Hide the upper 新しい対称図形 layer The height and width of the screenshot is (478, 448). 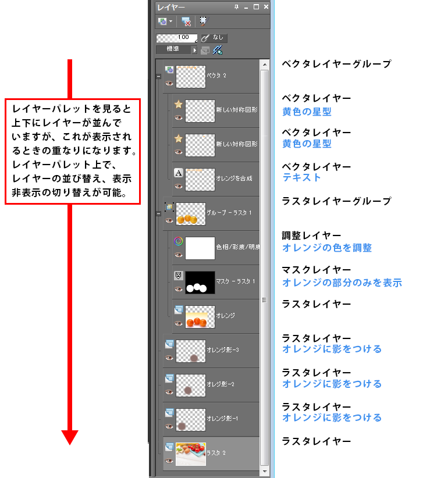(x=179, y=117)
